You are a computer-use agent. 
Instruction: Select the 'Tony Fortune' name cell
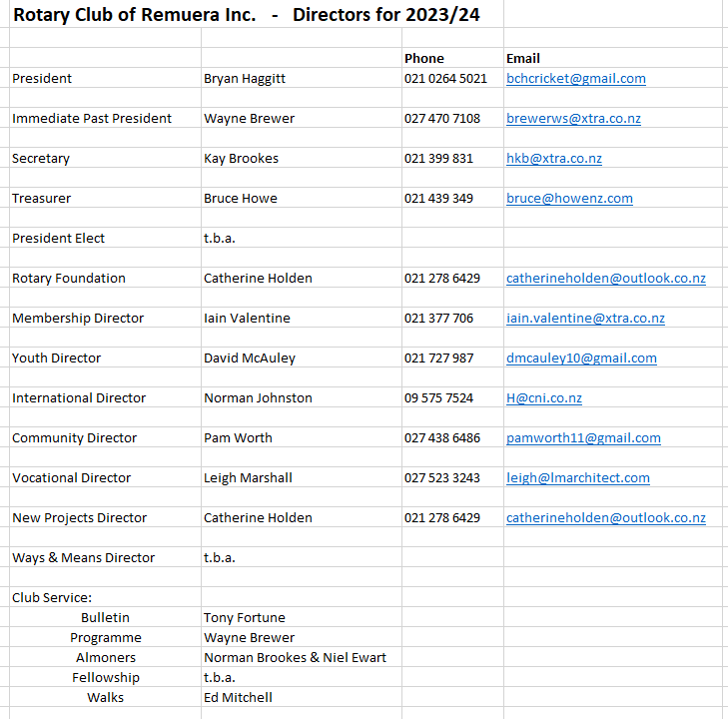coord(302,617)
